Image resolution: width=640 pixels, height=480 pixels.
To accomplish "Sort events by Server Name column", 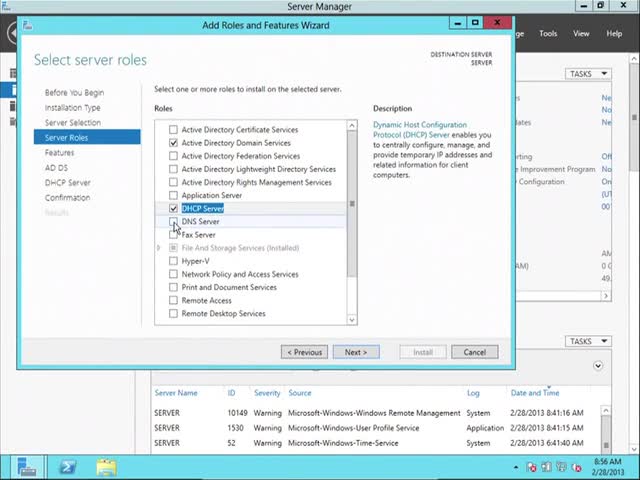I will pos(176,393).
